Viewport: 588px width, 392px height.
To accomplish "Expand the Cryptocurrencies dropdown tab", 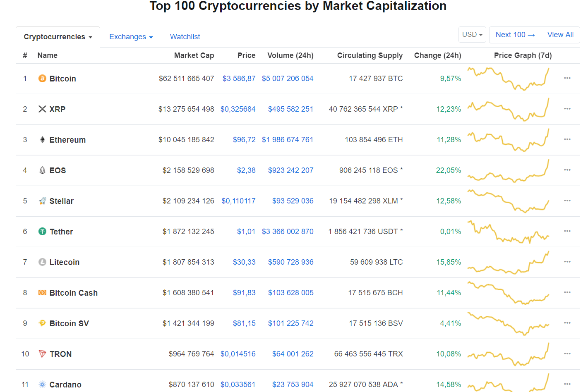I will [58, 37].
